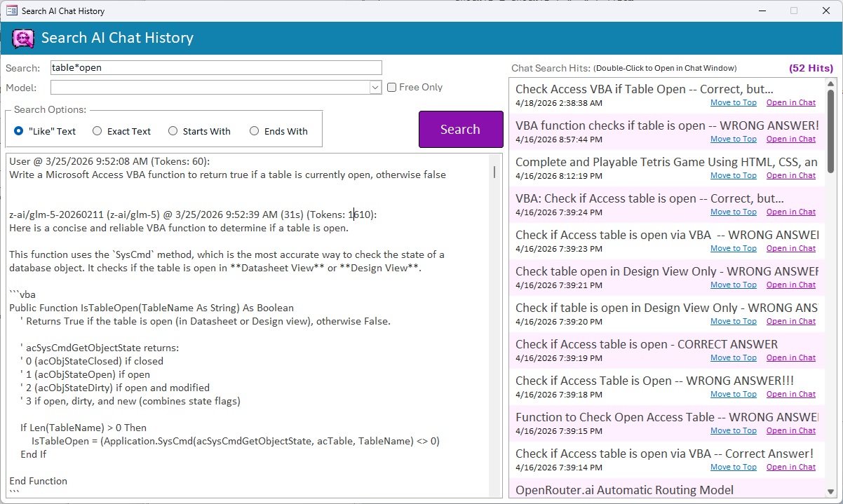
Task: Enable the Free Only checkbox
Action: pyautogui.click(x=392, y=88)
